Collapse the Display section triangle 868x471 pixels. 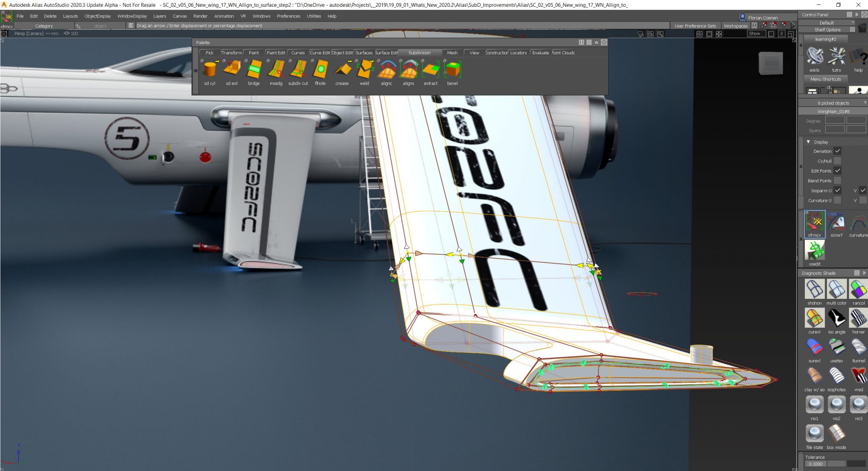pyautogui.click(x=809, y=142)
